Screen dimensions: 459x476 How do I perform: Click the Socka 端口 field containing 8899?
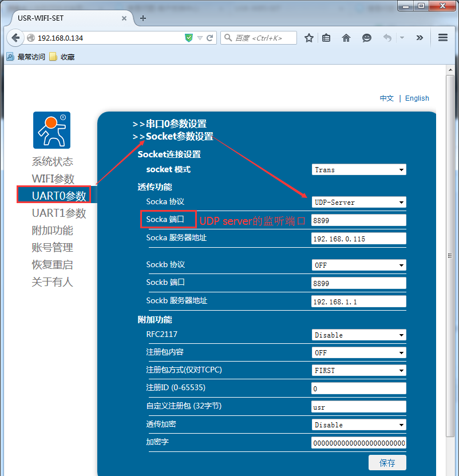(358, 220)
